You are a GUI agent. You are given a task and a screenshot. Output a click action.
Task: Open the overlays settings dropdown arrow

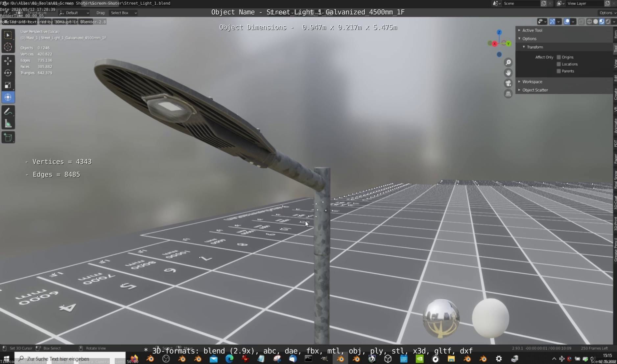573,22
